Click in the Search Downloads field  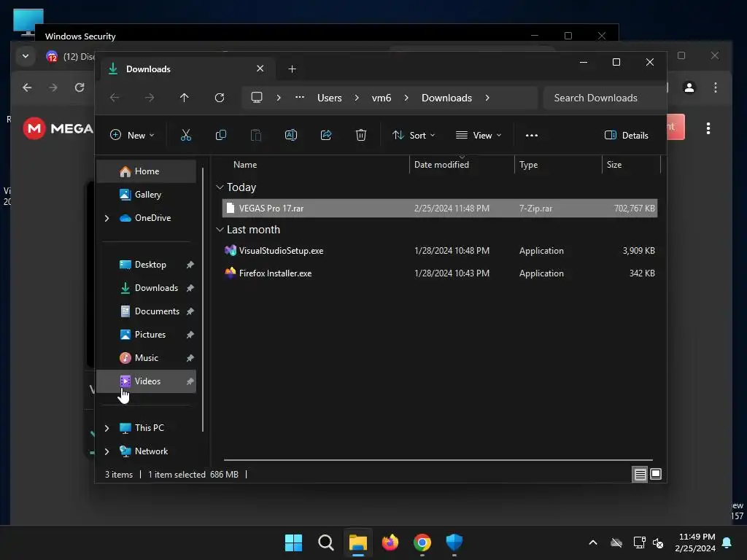tap(604, 98)
